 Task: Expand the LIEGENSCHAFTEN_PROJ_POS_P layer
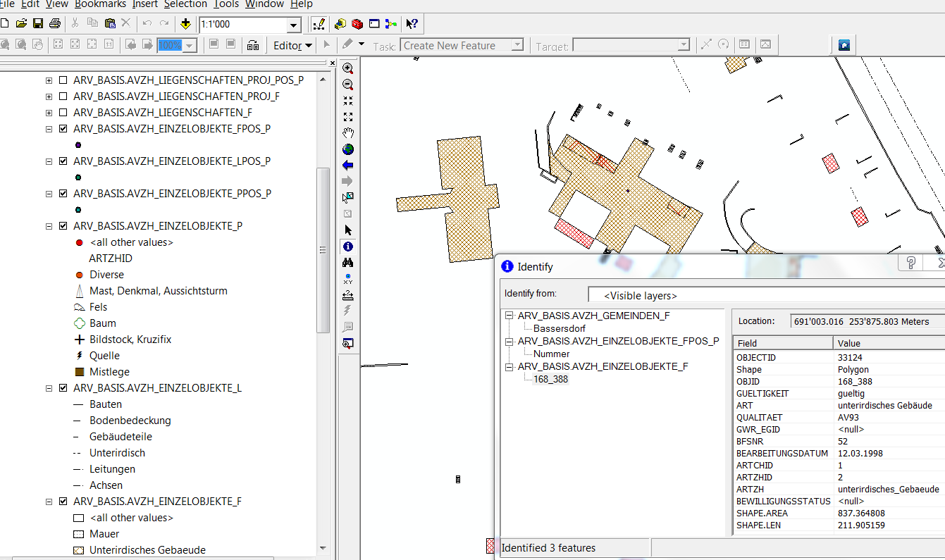click(49, 80)
